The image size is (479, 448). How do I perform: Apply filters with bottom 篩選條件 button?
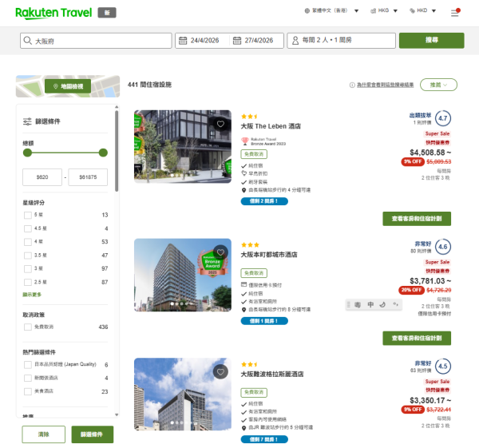(x=93, y=434)
